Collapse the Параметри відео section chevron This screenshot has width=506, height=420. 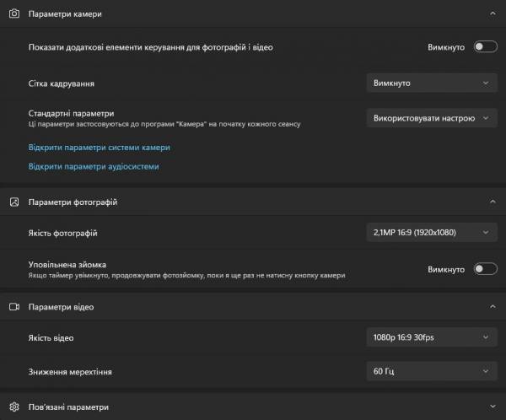(493, 306)
